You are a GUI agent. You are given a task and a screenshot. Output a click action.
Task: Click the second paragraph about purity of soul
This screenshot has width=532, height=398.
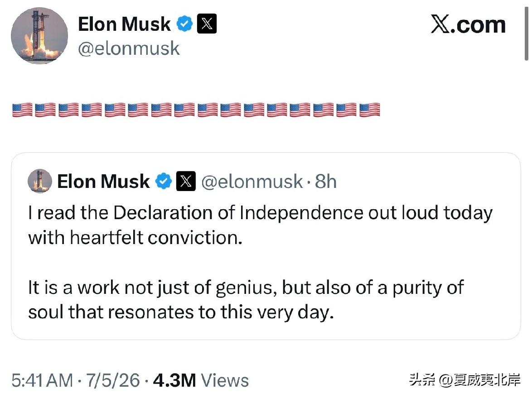click(x=246, y=300)
